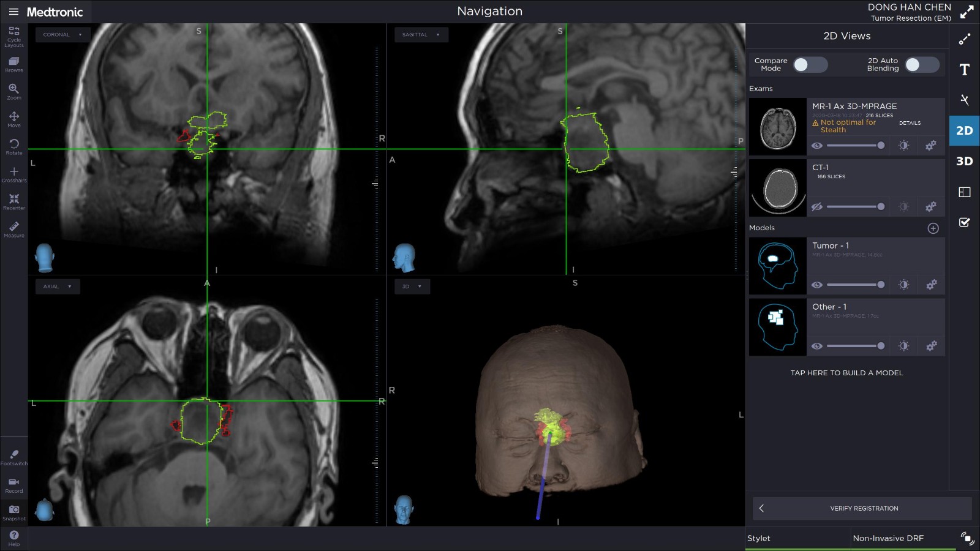The image size is (980, 551).
Task: Start recording with the Record icon
Action: (13, 484)
